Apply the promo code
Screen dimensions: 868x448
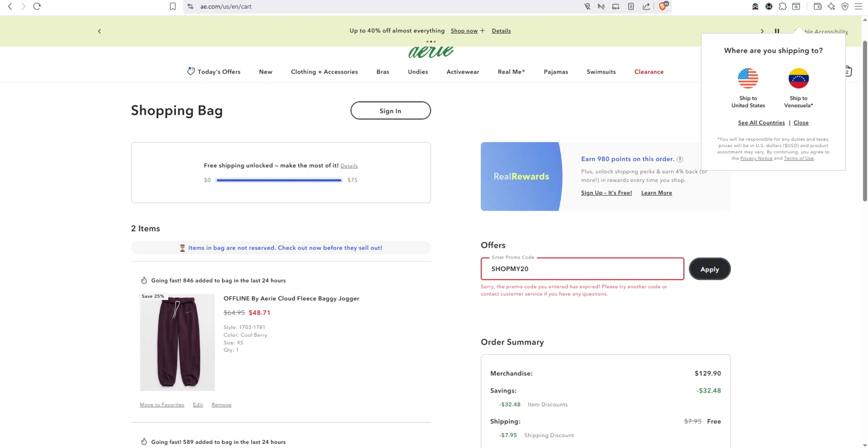pyautogui.click(x=709, y=269)
